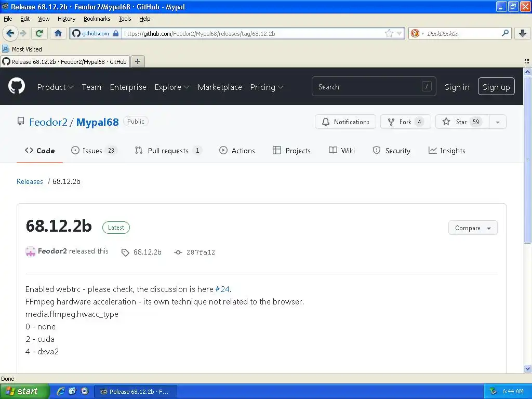This screenshot has height=399, width=532.
Task: Star the Mypal68 repository
Action: pos(462,122)
